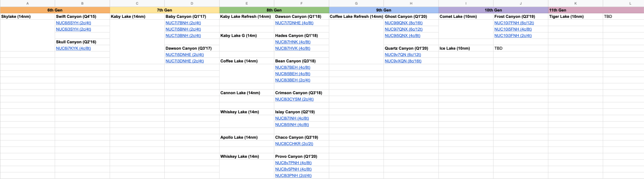Select column A header
644x179 pixels.
pyautogui.click(x=28, y=4)
